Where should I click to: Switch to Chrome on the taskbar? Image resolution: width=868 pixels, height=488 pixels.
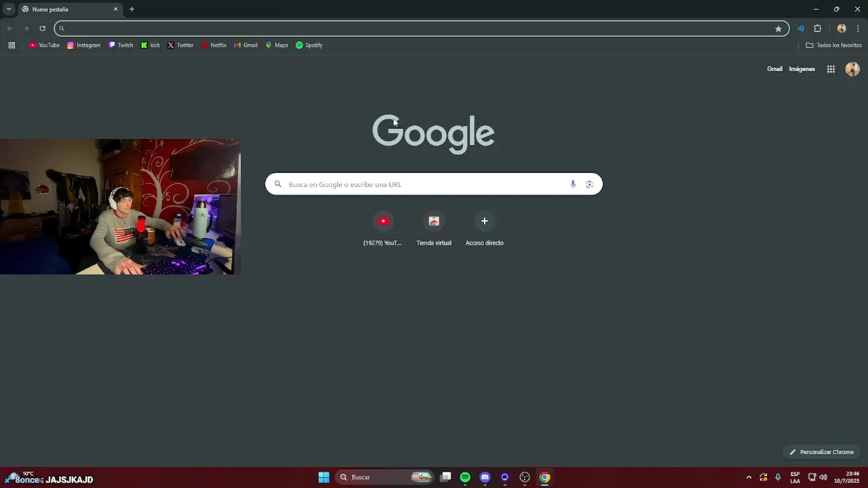[545, 477]
